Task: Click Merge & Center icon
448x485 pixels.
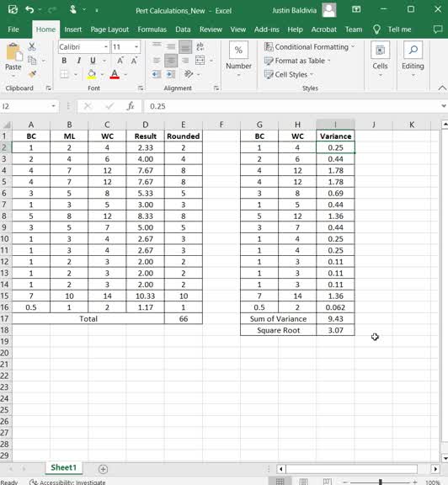Action: click(200, 61)
